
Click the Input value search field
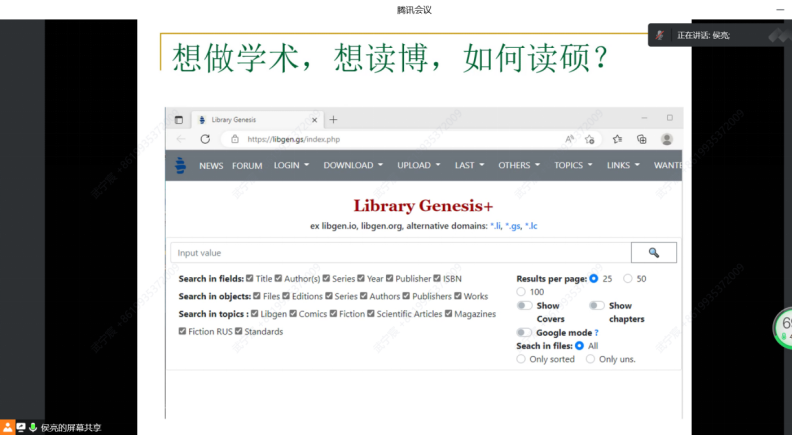[x=401, y=252]
